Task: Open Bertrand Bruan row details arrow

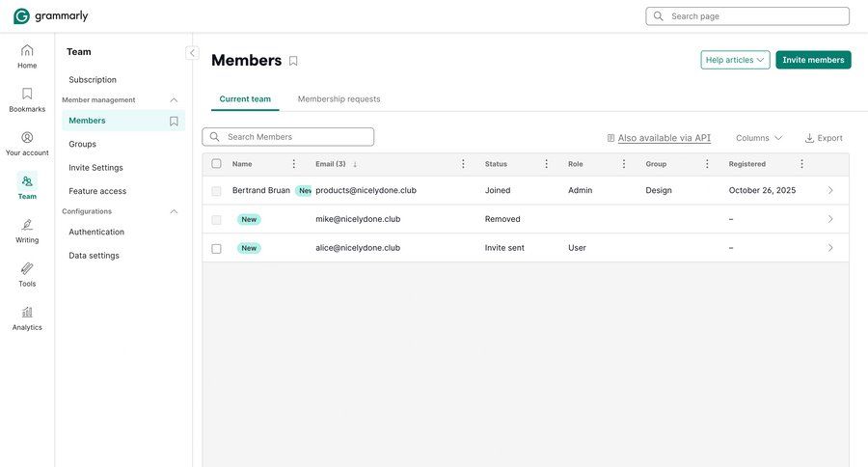Action: 830,190
